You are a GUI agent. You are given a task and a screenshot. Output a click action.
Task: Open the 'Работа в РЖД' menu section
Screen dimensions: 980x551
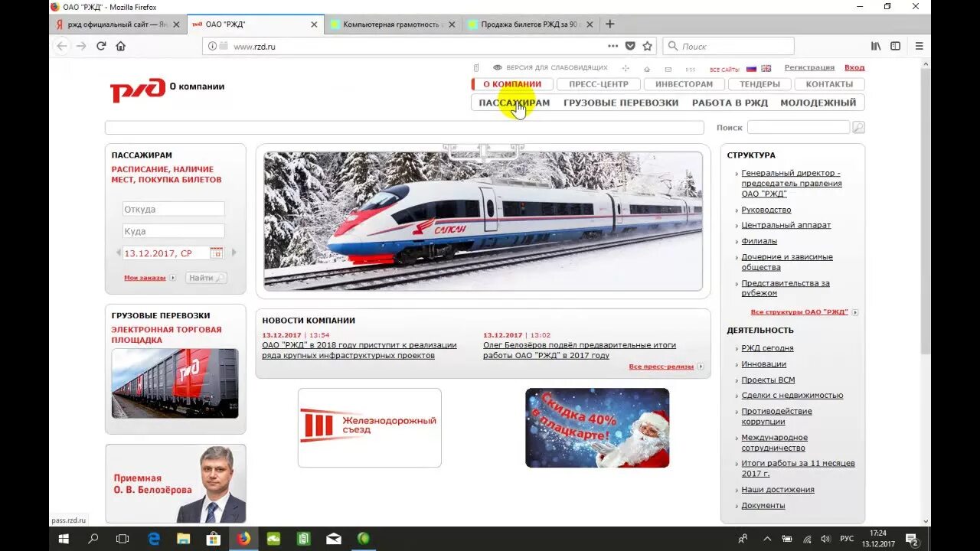pos(730,103)
